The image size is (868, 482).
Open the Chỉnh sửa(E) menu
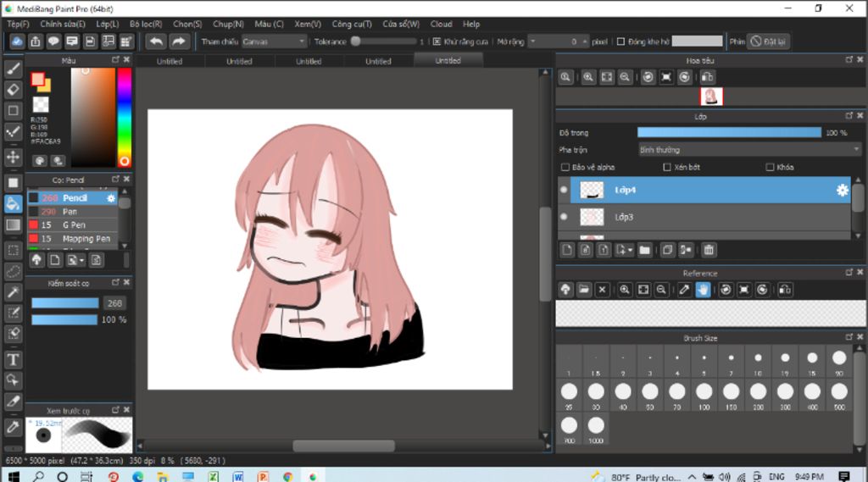[63, 25]
